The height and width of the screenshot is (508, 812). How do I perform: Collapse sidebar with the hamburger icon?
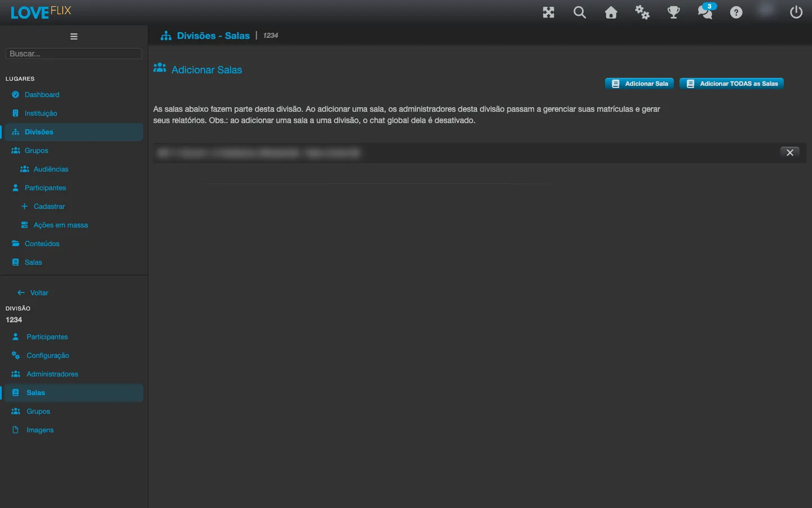(74, 37)
